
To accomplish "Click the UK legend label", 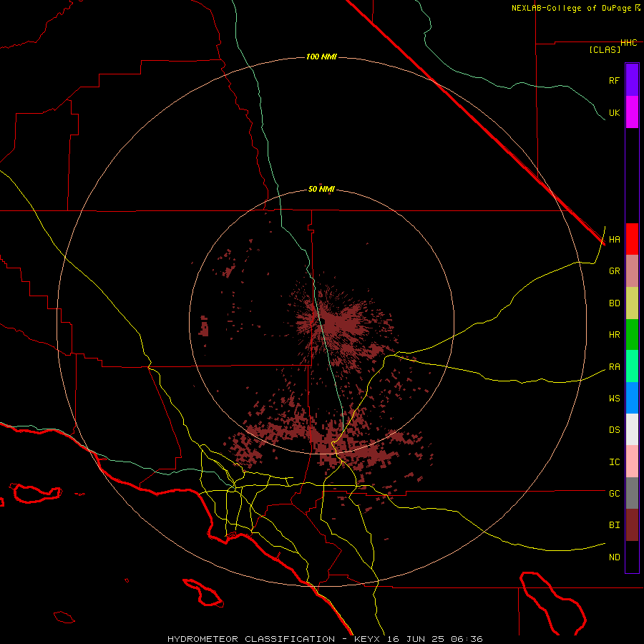I will pyautogui.click(x=614, y=112).
